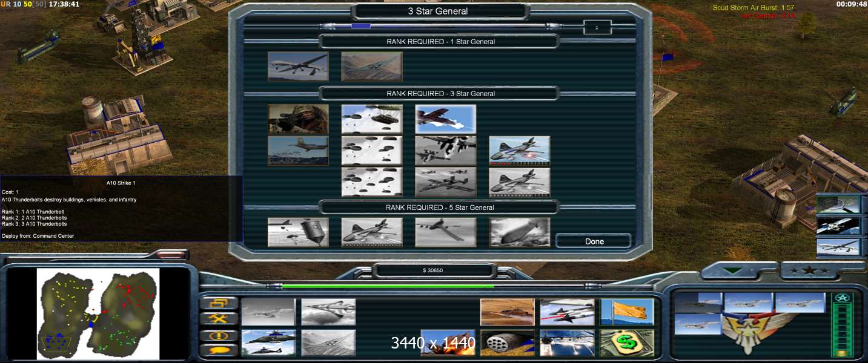Click the radar scan magnifier shortcut
The width and height of the screenshot is (868, 363).
point(838,204)
